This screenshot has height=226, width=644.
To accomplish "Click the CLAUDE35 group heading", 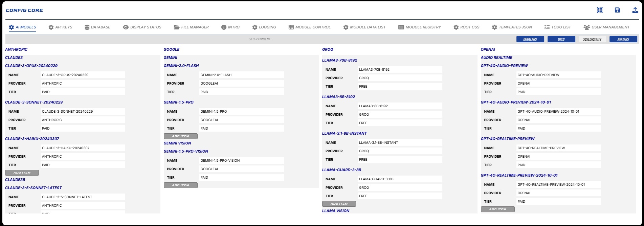I will [x=15, y=180].
